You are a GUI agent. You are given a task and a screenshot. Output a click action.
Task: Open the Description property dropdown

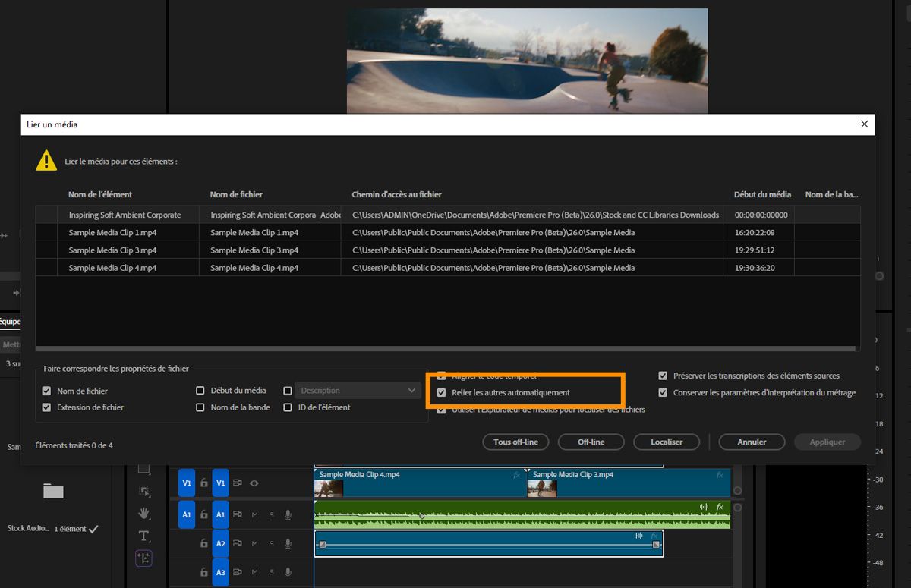click(x=358, y=391)
